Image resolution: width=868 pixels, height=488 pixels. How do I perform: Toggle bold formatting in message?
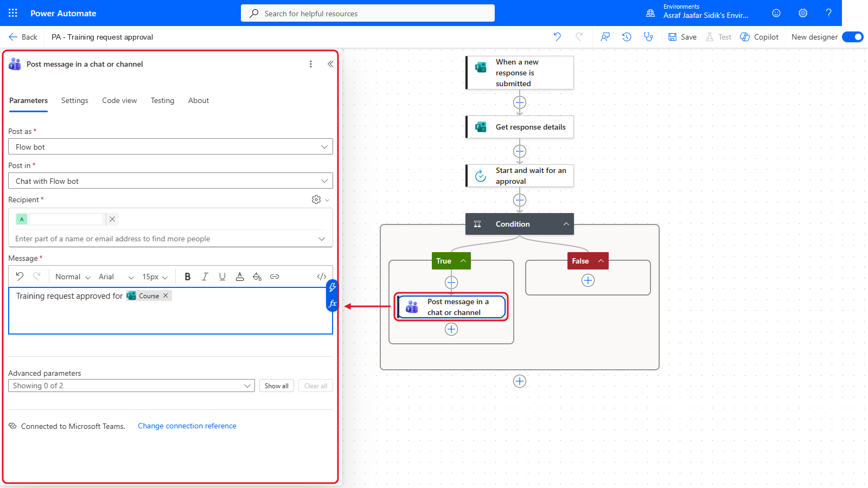pyautogui.click(x=188, y=277)
